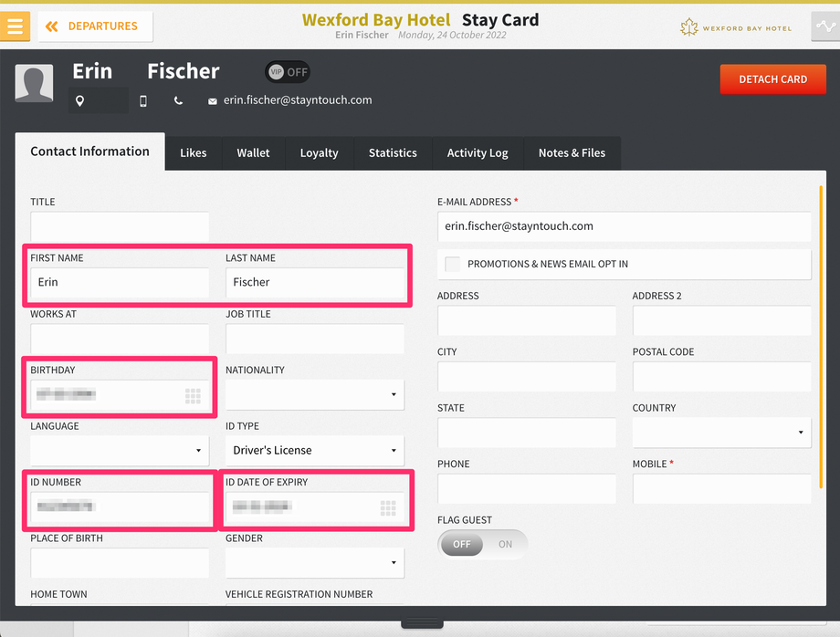
Task: Check Promotions & News Email Opt In
Action: point(452,264)
